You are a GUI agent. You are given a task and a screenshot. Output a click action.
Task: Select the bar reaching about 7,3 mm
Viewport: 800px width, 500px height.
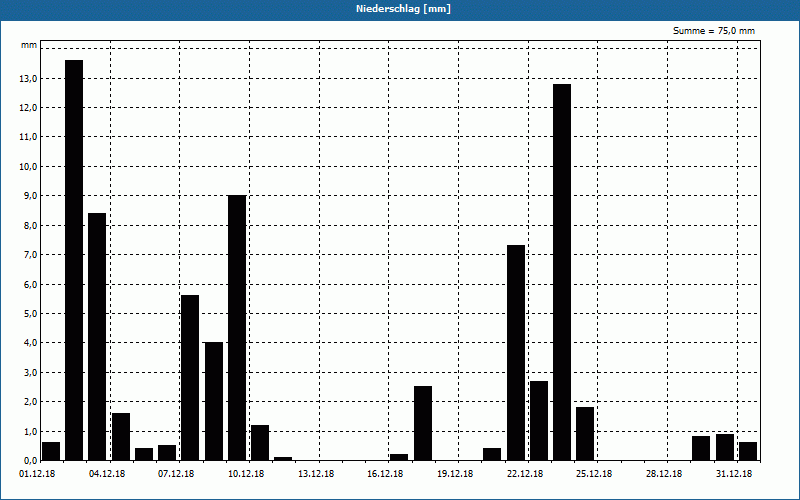516,353
